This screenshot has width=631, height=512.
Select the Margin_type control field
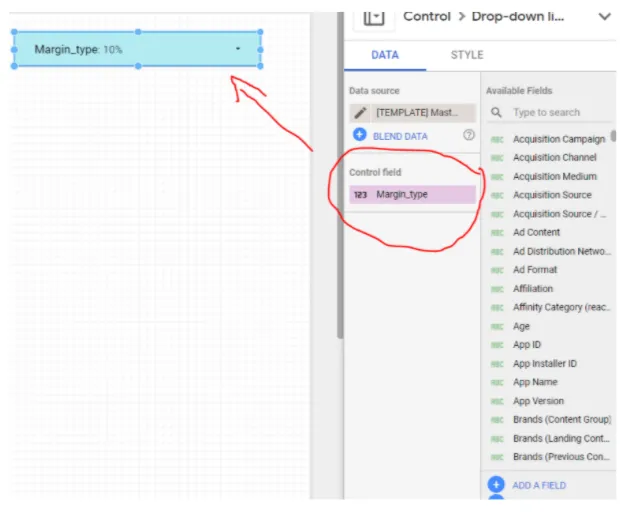click(412, 194)
